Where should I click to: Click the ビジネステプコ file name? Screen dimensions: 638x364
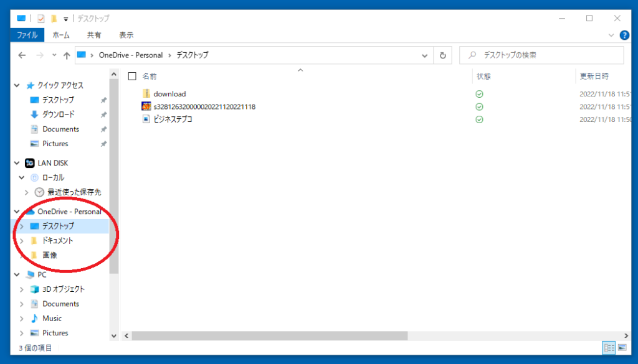pyautogui.click(x=173, y=119)
